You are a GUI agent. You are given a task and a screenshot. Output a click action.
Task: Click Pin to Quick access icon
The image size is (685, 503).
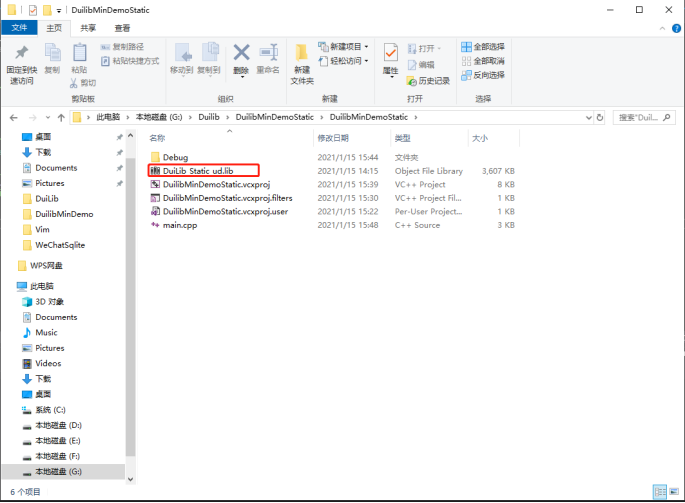(x=21, y=53)
